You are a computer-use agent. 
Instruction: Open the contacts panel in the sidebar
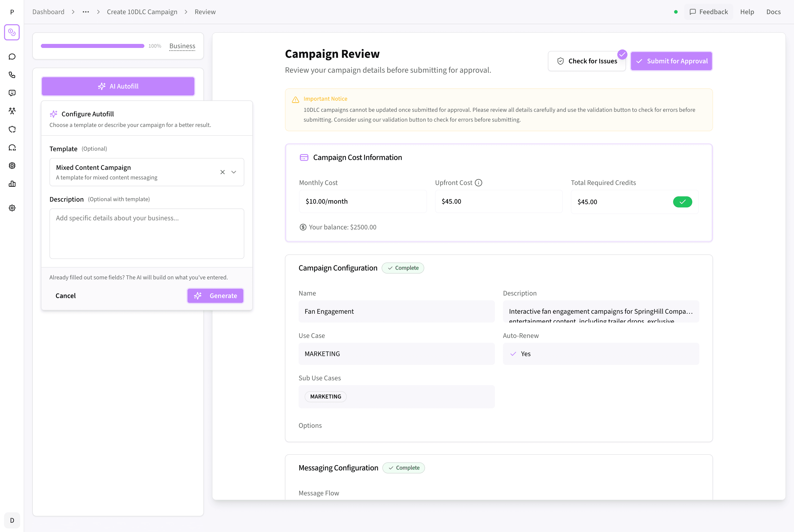[x=12, y=111]
